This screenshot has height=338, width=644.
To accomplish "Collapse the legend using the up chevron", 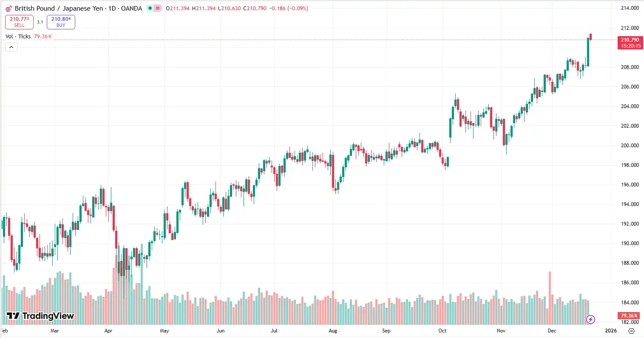I will click(11, 47).
